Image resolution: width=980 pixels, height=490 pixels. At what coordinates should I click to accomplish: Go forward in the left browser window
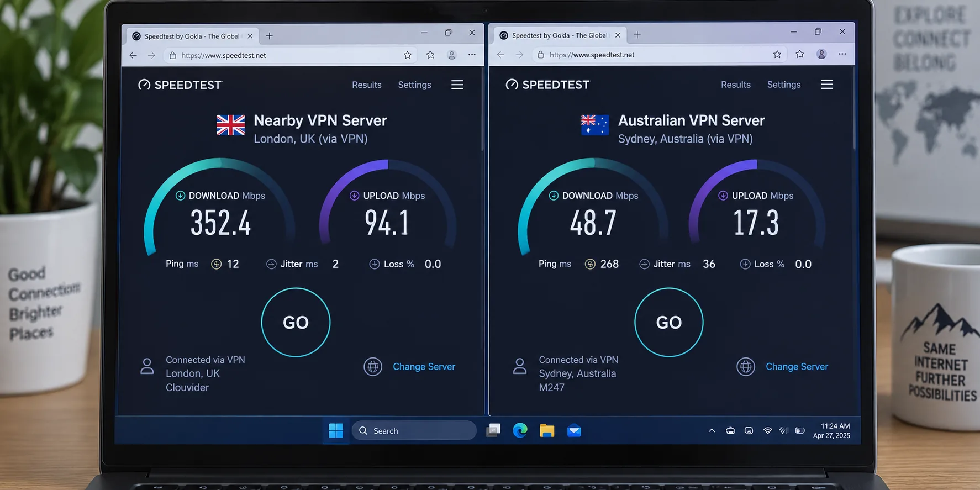click(151, 55)
